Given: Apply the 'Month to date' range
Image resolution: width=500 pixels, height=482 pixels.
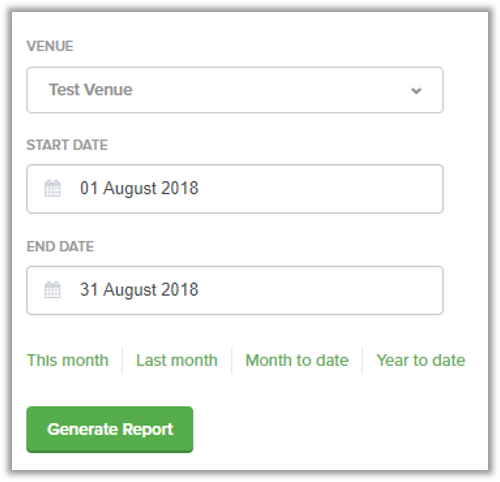Looking at the screenshot, I should pos(297,360).
